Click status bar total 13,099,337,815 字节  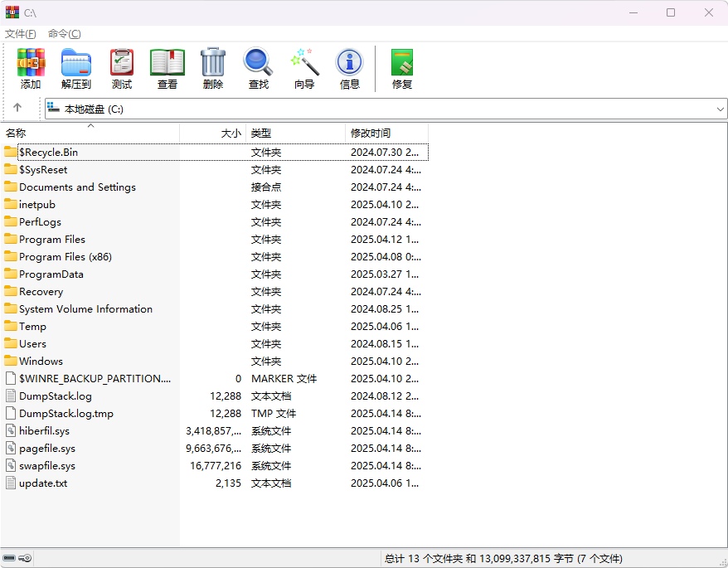pos(526,558)
